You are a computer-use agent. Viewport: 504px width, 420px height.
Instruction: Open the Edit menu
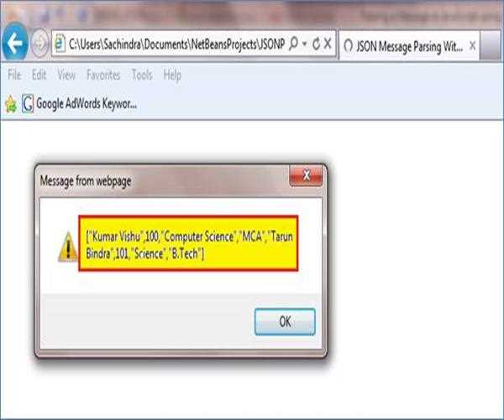coord(39,75)
